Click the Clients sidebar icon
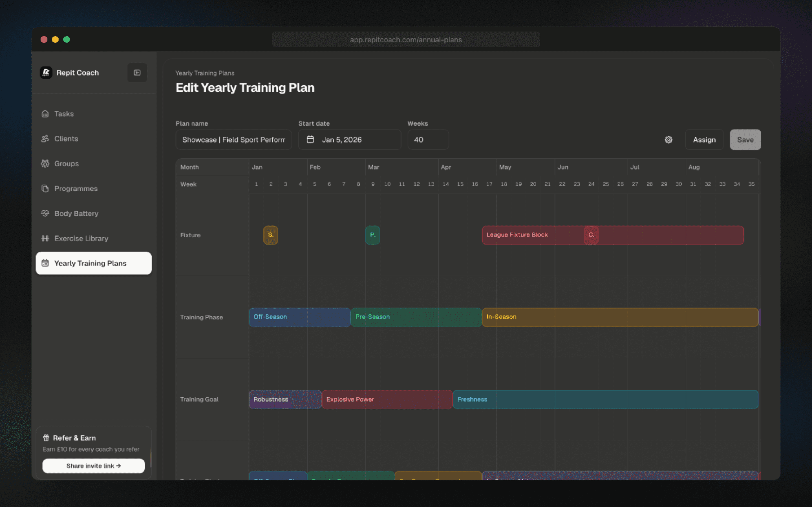 pyautogui.click(x=46, y=139)
